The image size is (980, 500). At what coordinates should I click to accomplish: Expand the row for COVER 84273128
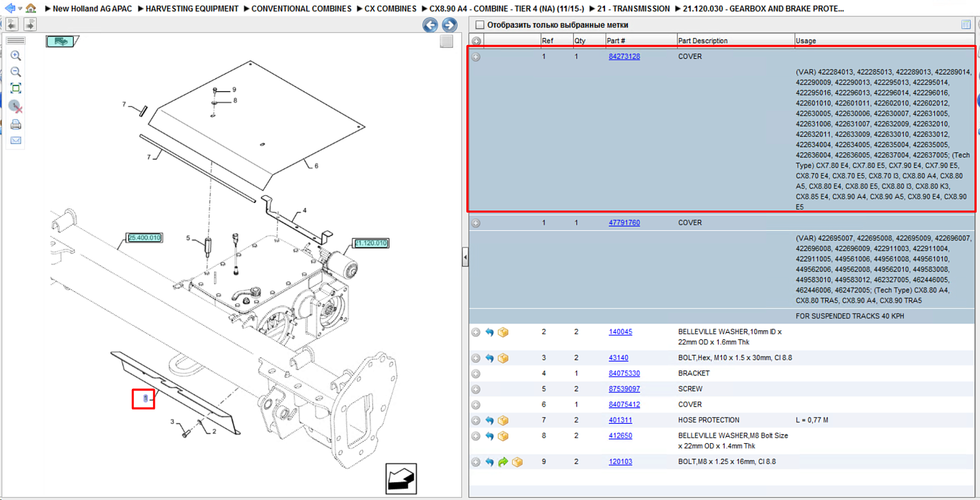tap(476, 57)
